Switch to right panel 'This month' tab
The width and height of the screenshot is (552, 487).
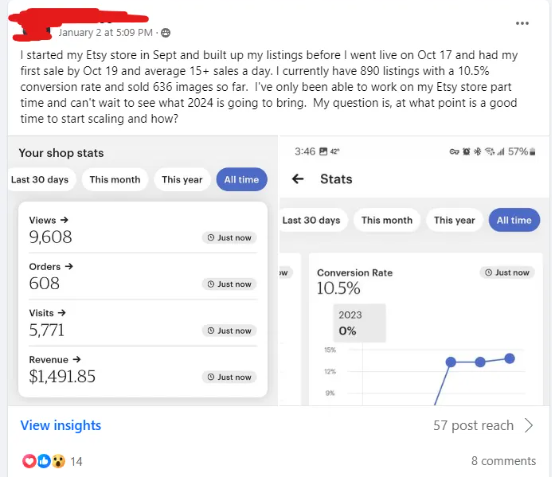(x=387, y=220)
